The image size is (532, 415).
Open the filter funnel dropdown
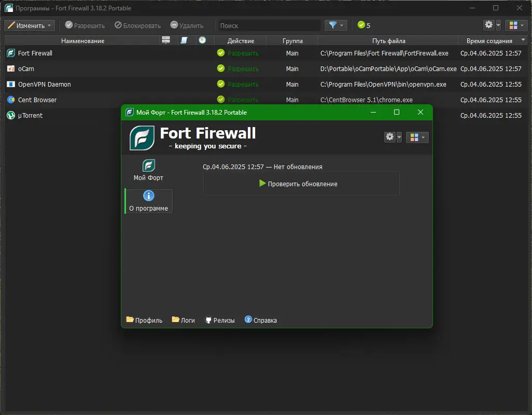click(335, 25)
